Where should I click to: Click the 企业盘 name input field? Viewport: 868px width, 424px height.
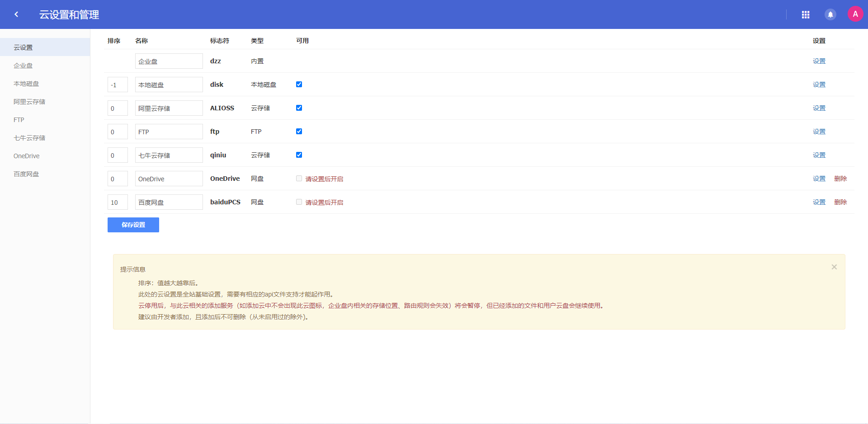coord(168,61)
